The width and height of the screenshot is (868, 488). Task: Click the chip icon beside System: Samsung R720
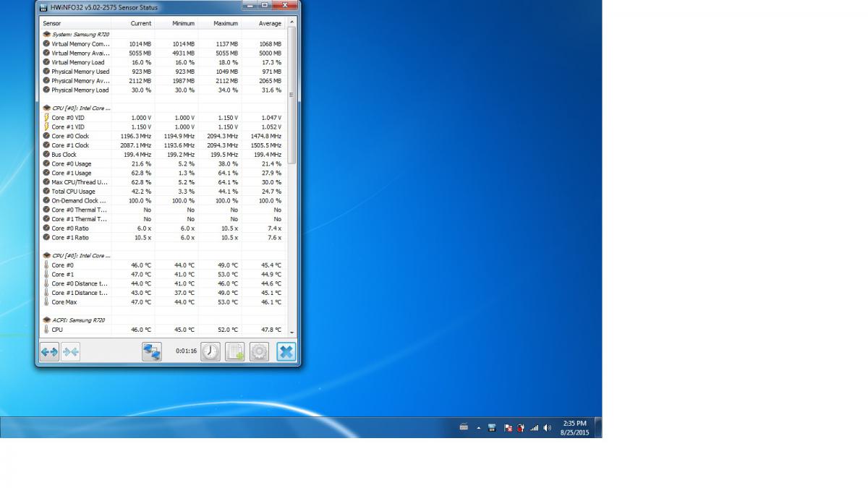tap(47, 35)
